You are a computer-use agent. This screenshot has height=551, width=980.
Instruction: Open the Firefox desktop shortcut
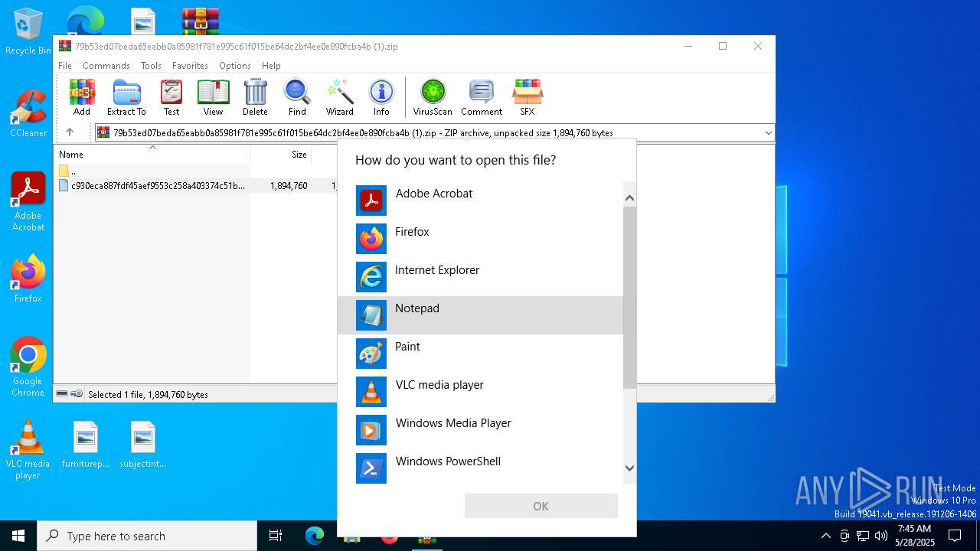(x=28, y=279)
